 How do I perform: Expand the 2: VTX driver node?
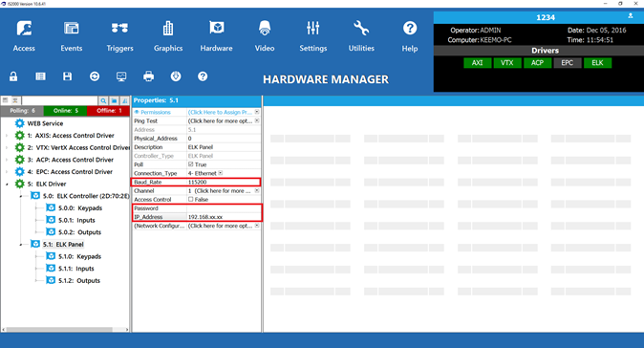pos(7,147)
